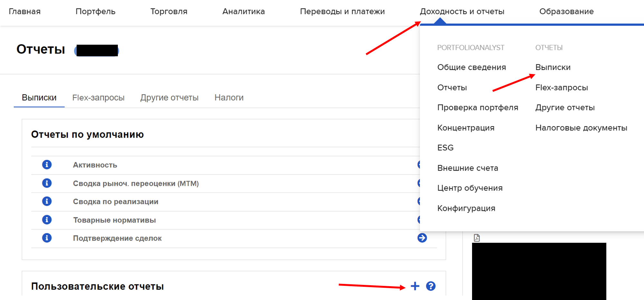
Task: Select Налоговые документы menu entry
Action: click(581, 128)
